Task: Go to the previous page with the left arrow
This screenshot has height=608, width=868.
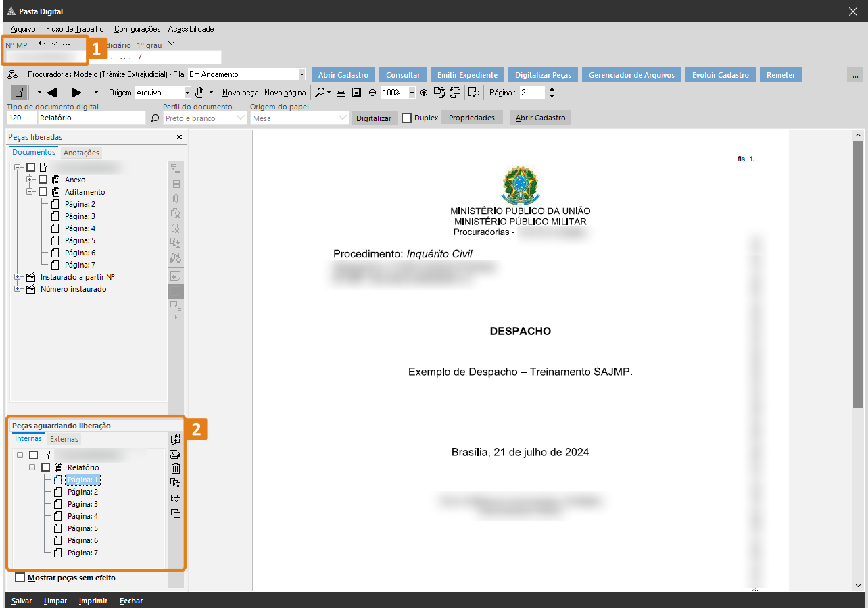Action: pos(52,93)
